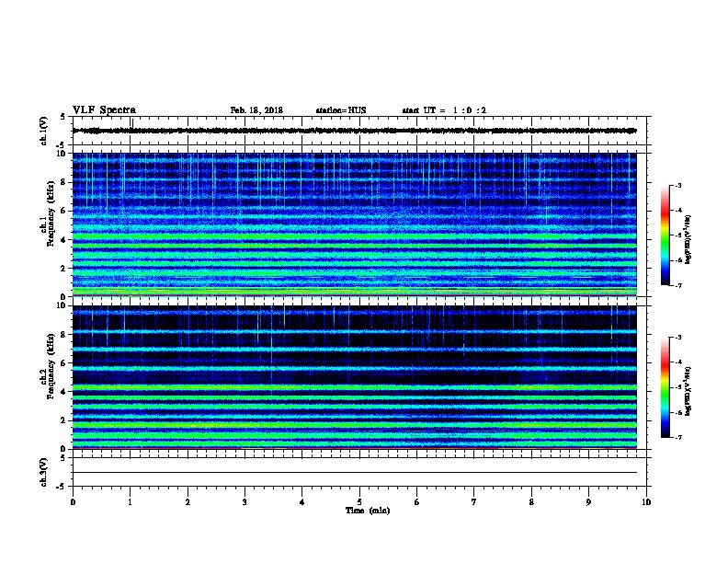Click the ch.1 panel's "2" kHz tick label
This screenshot has width=728, height=563.
pyautogui.click(x=64, y=268)
